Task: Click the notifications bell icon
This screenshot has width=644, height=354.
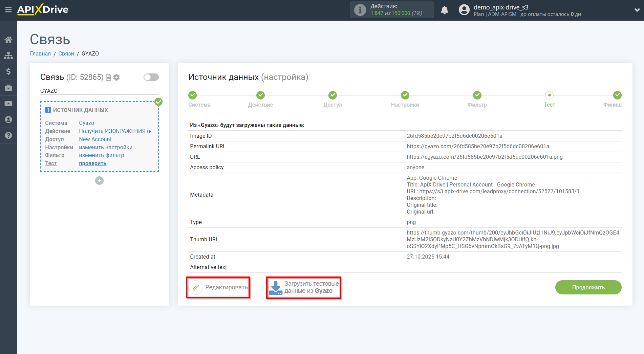Action: click(445, 10)
